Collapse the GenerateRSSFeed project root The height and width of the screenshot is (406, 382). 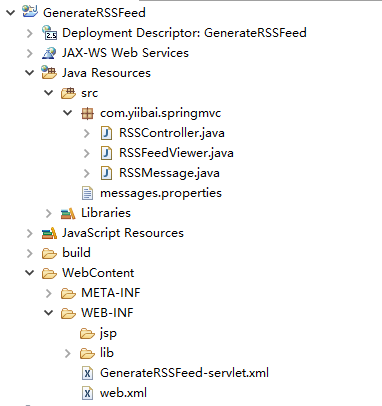[11, 13]
